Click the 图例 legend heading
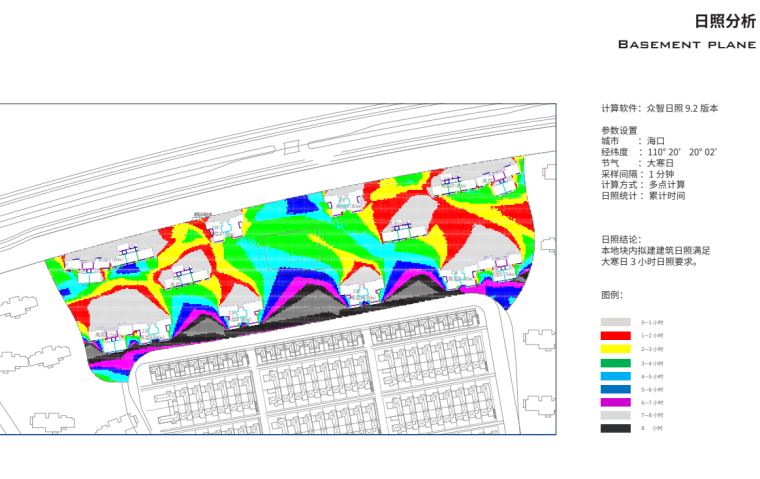Screen dimensions: 760x479 [612, 295]
